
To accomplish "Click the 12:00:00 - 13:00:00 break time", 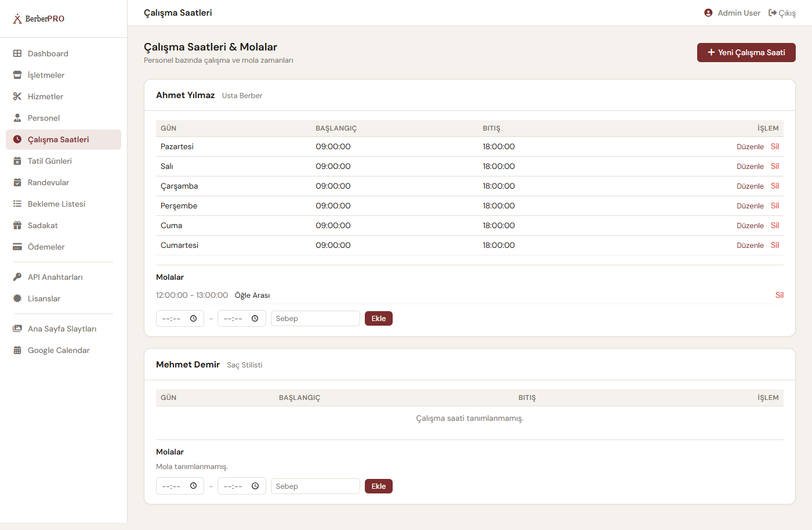I will click(x=192, y=295).
